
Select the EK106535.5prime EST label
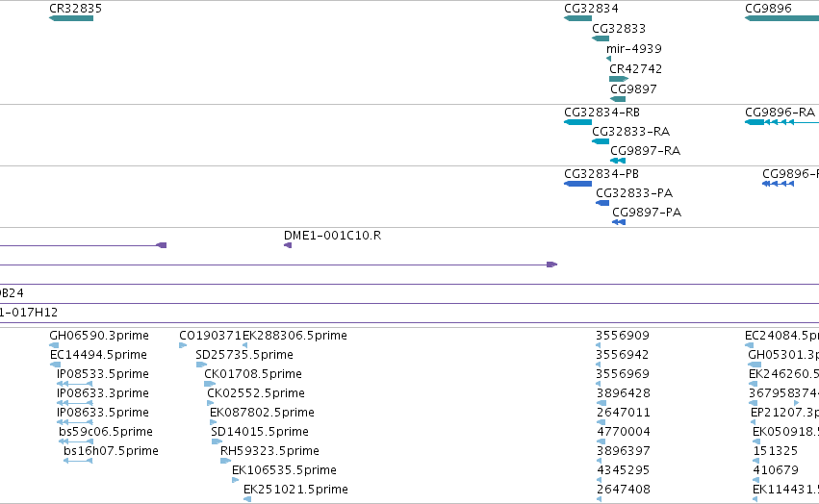[x=284, y=470]
